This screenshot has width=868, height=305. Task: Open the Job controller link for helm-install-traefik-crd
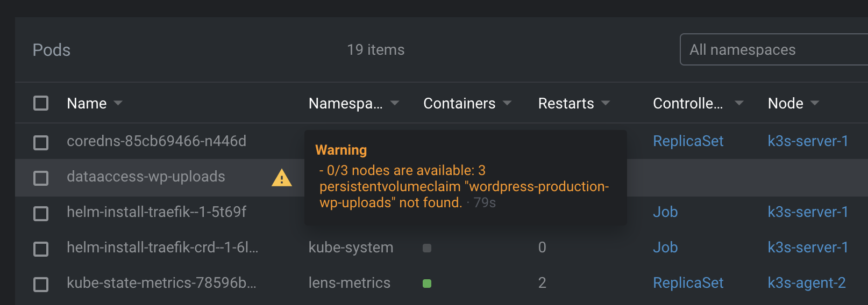[x=665, y=248]
